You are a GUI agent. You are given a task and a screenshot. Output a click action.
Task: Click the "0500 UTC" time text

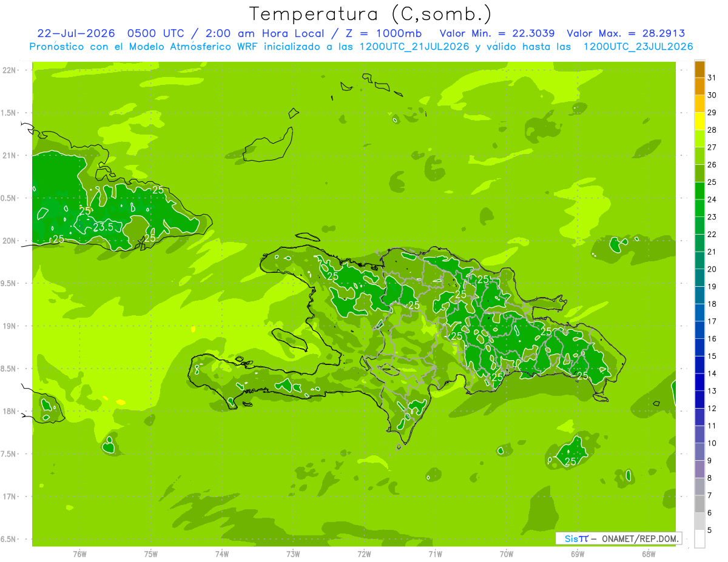point(157,33)
